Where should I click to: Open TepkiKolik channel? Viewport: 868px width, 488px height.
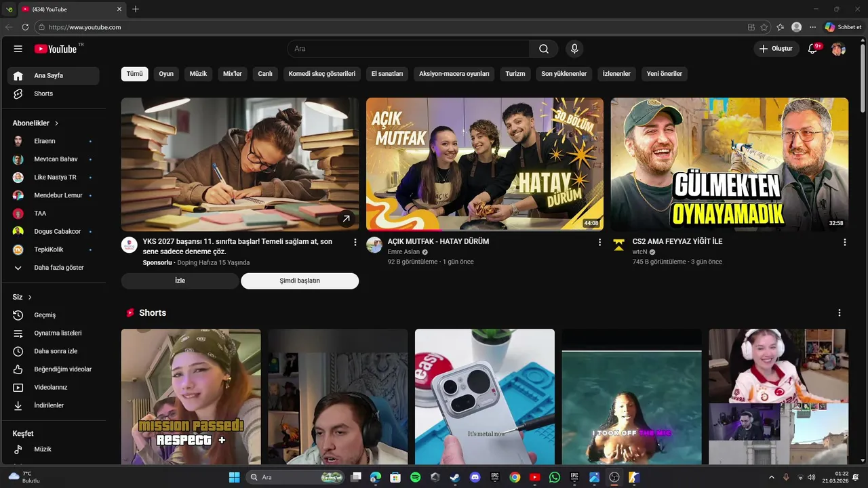(x=54, y=249)
